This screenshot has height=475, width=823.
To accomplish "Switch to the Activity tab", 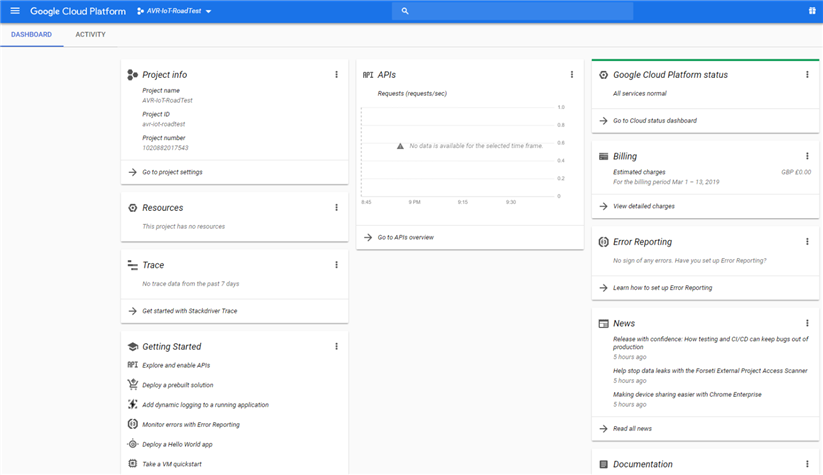I will coord(90,35).
